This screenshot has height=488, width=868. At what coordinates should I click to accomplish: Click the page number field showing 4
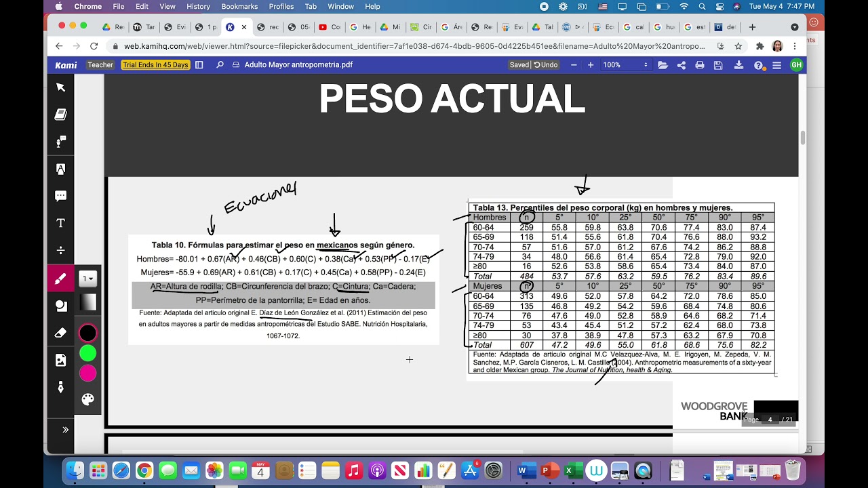[770, 420]
